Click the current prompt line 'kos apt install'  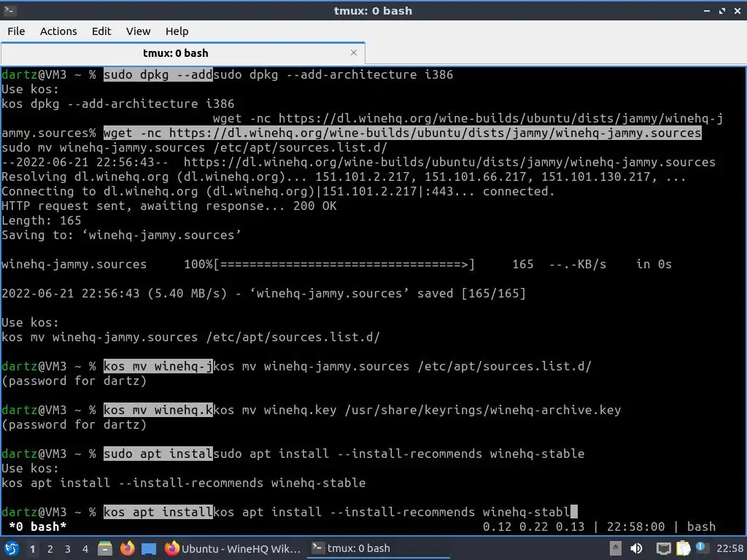(289, 513)
